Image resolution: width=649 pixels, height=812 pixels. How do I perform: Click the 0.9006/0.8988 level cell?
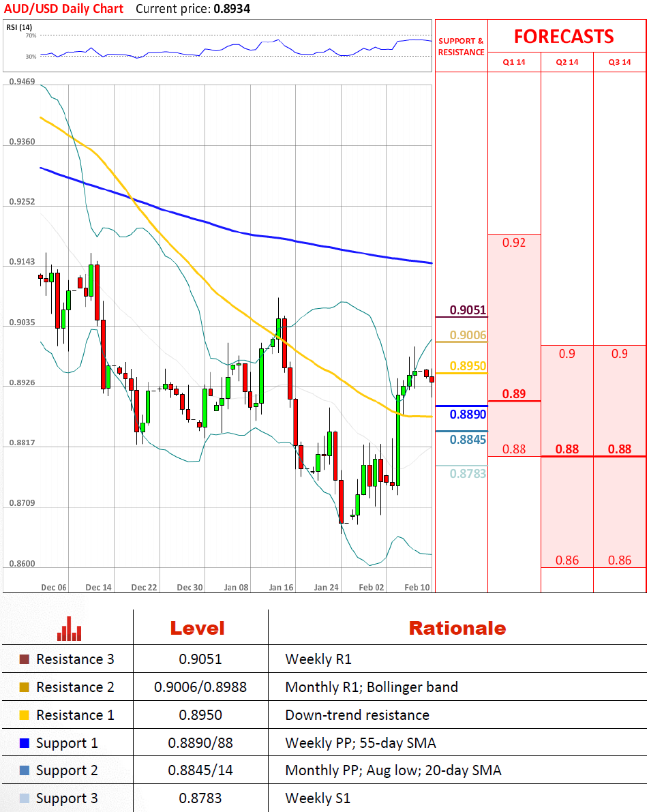point(200,687)
